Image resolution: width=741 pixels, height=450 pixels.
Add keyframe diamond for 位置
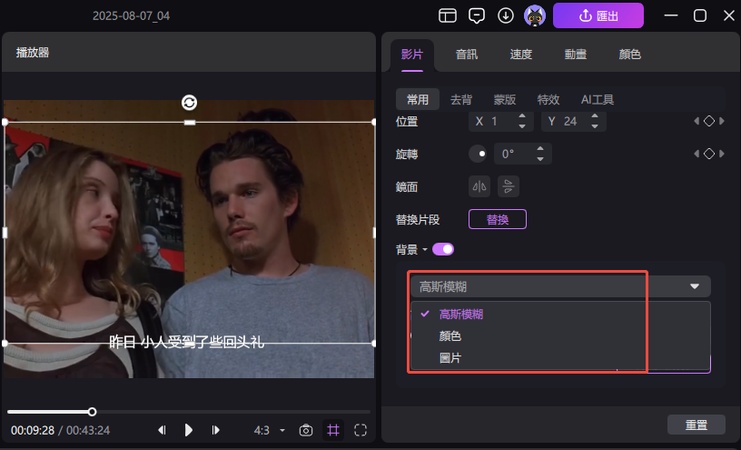click(709, 121)
